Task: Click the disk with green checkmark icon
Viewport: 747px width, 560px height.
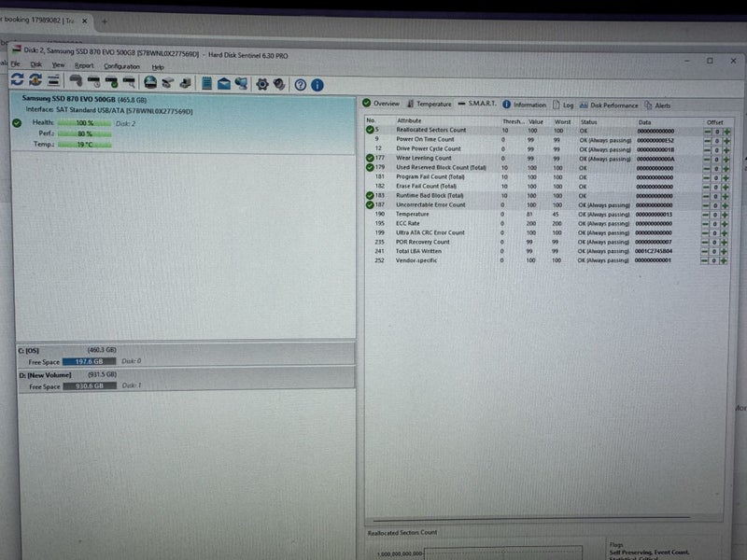Action: (x=111, y=82)
